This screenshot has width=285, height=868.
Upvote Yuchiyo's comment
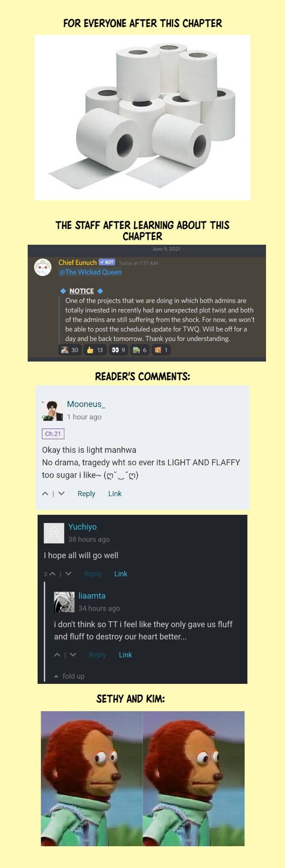[x=52, y=574]
